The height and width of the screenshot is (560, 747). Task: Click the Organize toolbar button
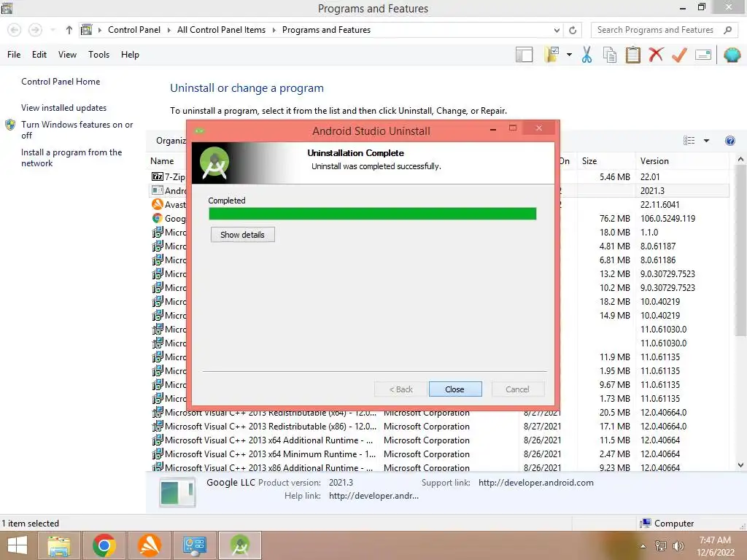[x=171, y=141]
